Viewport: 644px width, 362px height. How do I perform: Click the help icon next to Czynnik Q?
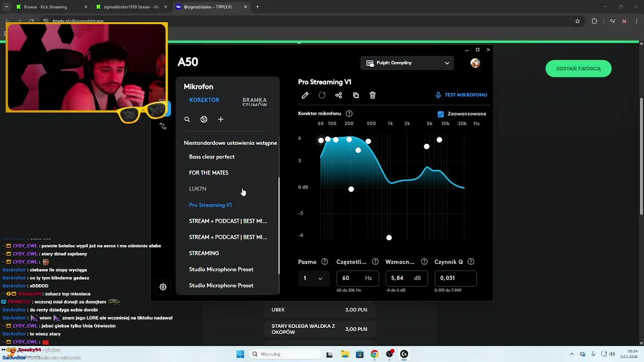471,261
